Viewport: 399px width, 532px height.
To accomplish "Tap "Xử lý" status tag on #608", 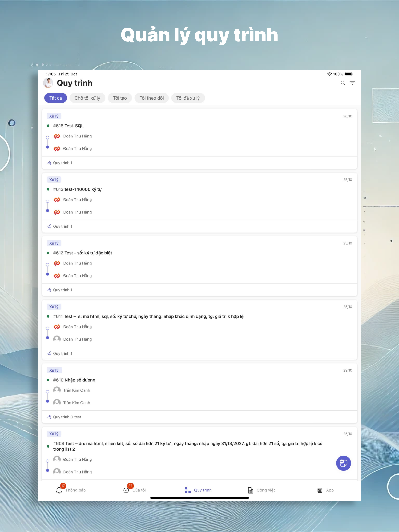I will pyautogui.click(x=54, y=434).
